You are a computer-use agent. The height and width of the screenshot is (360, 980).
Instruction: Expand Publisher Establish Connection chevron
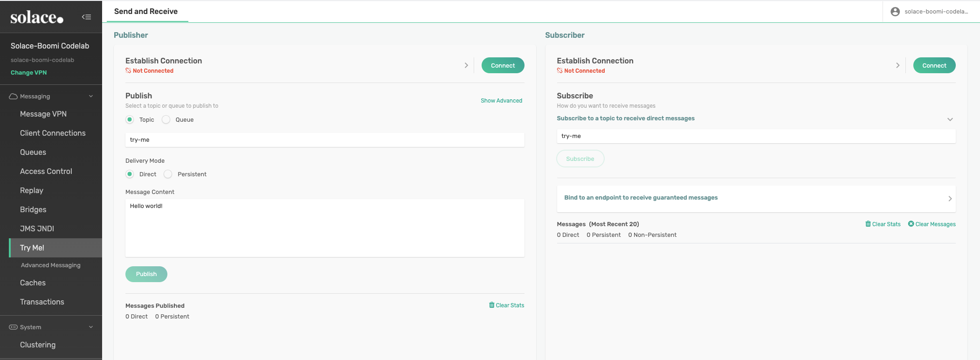pyautogui.click(x=466, y=66)
